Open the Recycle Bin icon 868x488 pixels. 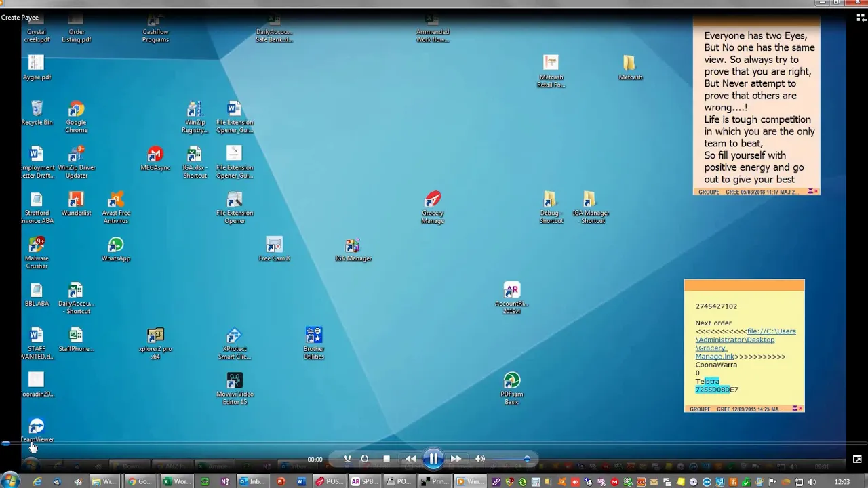tap(37, 114)
